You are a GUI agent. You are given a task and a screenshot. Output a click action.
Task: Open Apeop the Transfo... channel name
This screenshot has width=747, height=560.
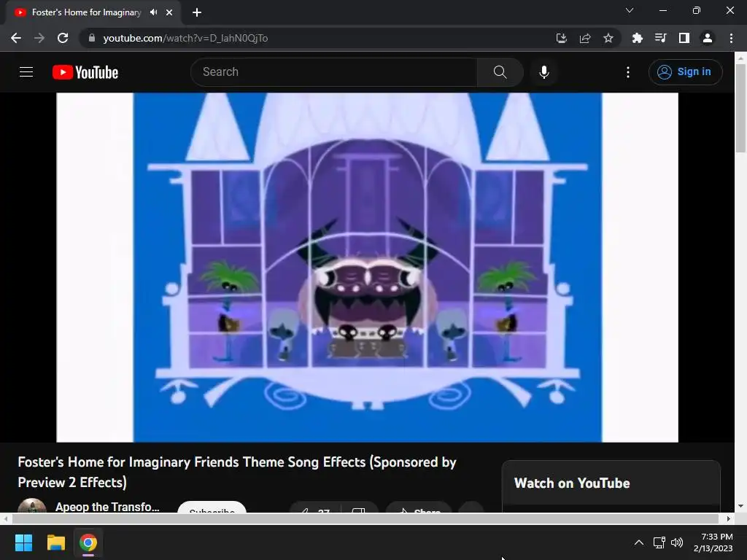pos(107,507)
